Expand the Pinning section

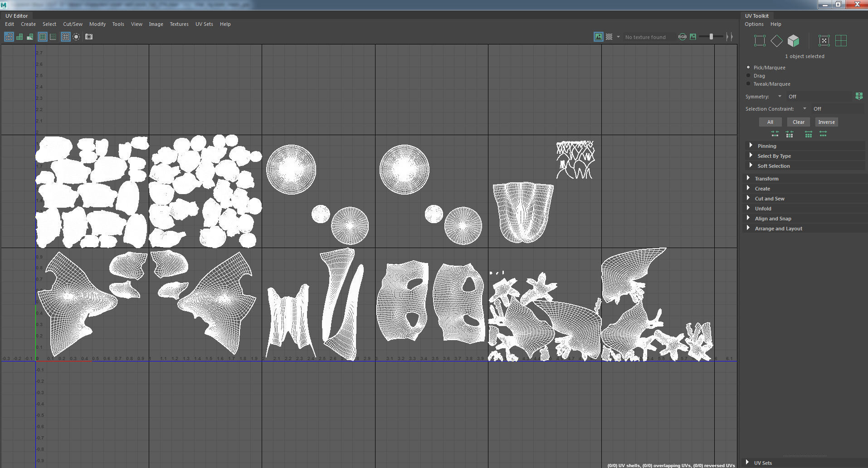pyautogui.click(x=805, y=146)
